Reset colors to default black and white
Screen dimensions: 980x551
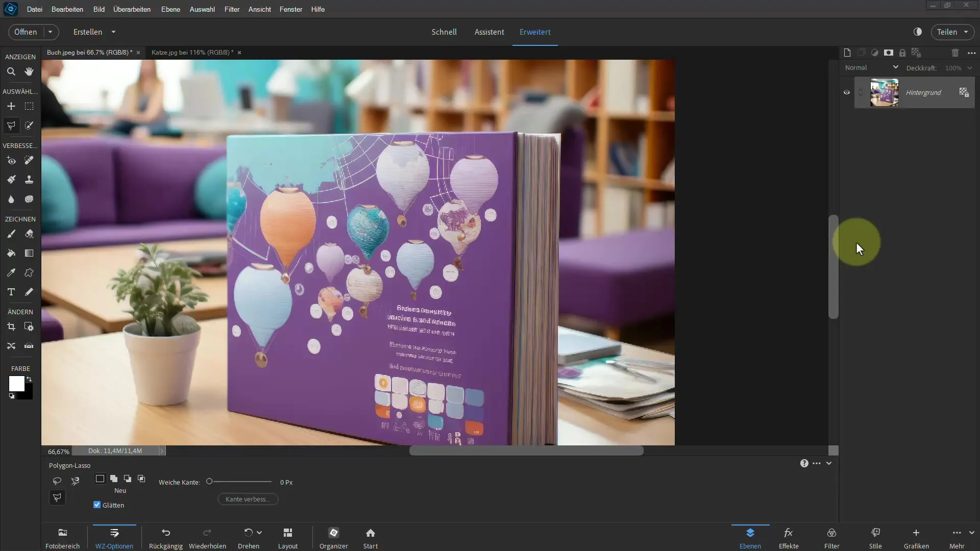click(12, 396)
